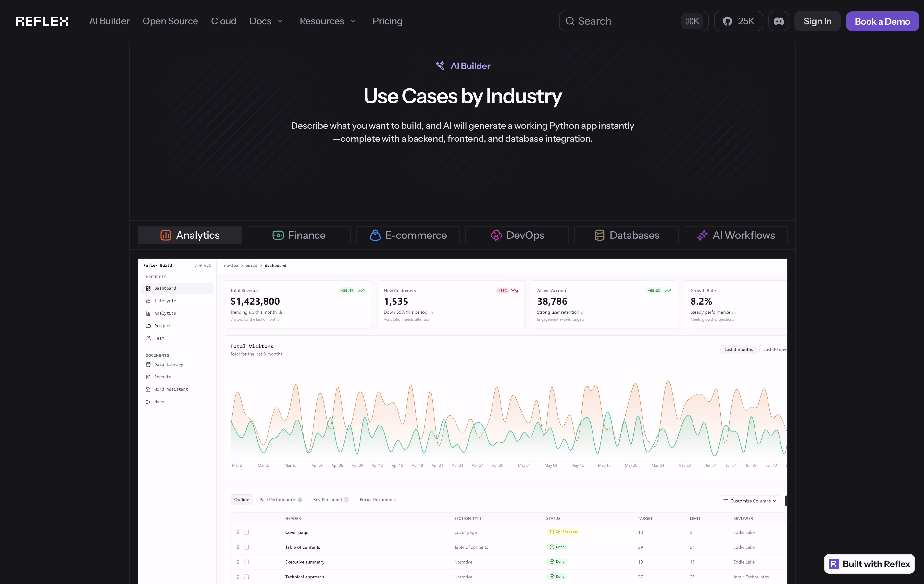
Task: Check the Cover page row checkbox
Action: click(x=246, y=532)
